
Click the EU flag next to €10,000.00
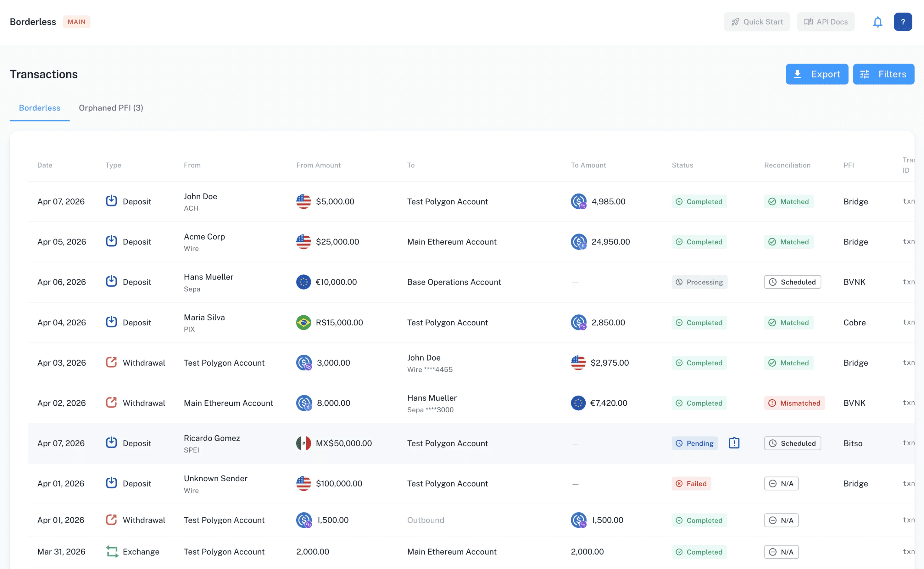pyautogui.click(x=303, y=282)
